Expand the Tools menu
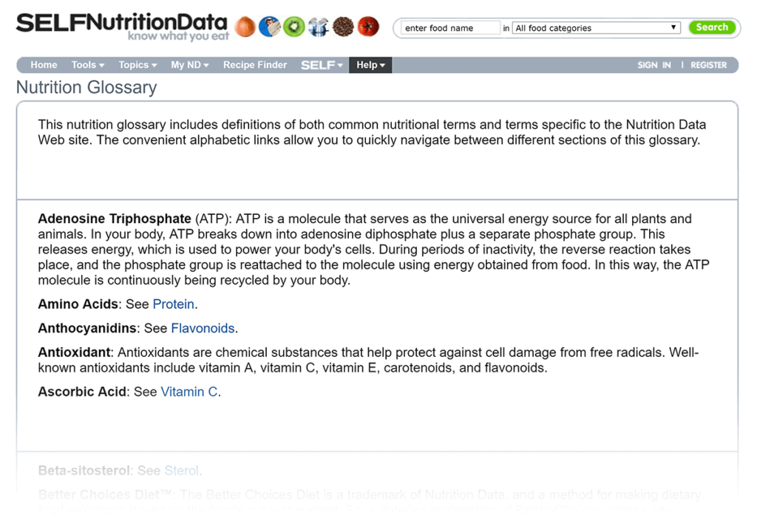The image size is (757, 532). pos(88,65)
